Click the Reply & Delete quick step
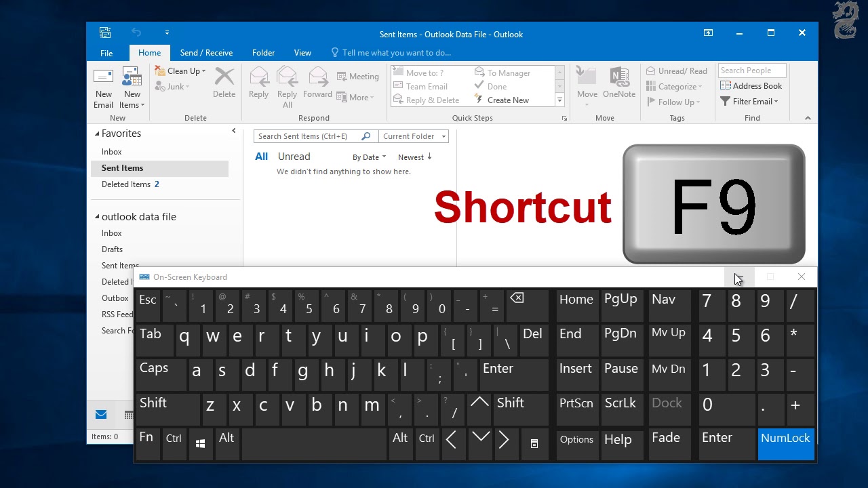The image size is (868, 488). tap(427, 100)
